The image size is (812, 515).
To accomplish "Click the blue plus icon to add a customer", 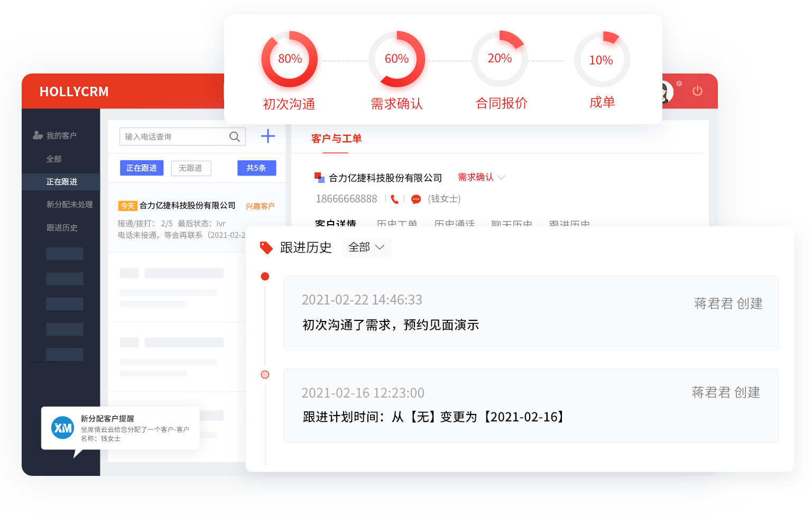I will [268, 136].
